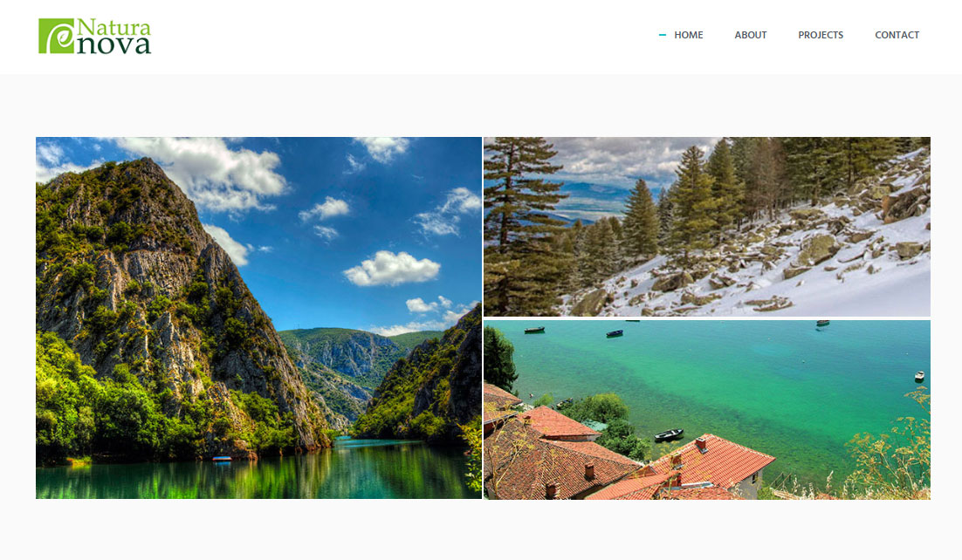The width and height of the screenshot is (962, 560).
Task: Navigate to the CONTACT page
Action: [x=897, y=35]
